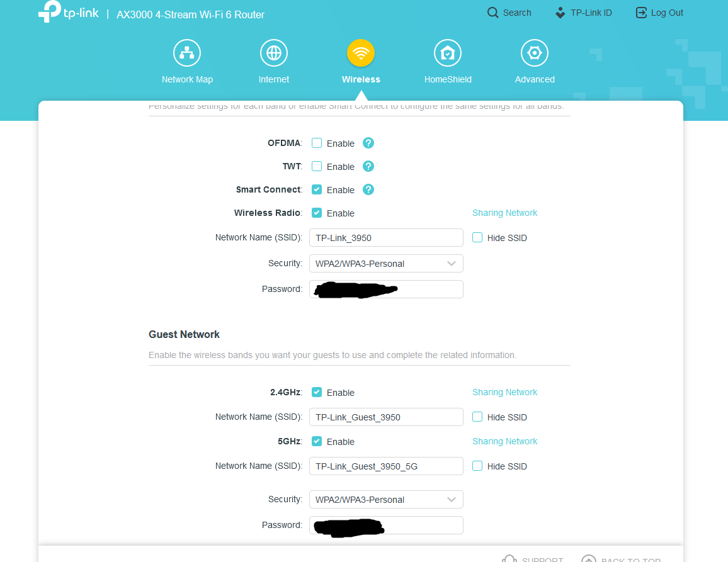Click the Search magnifier icon

tap(492, 13)
